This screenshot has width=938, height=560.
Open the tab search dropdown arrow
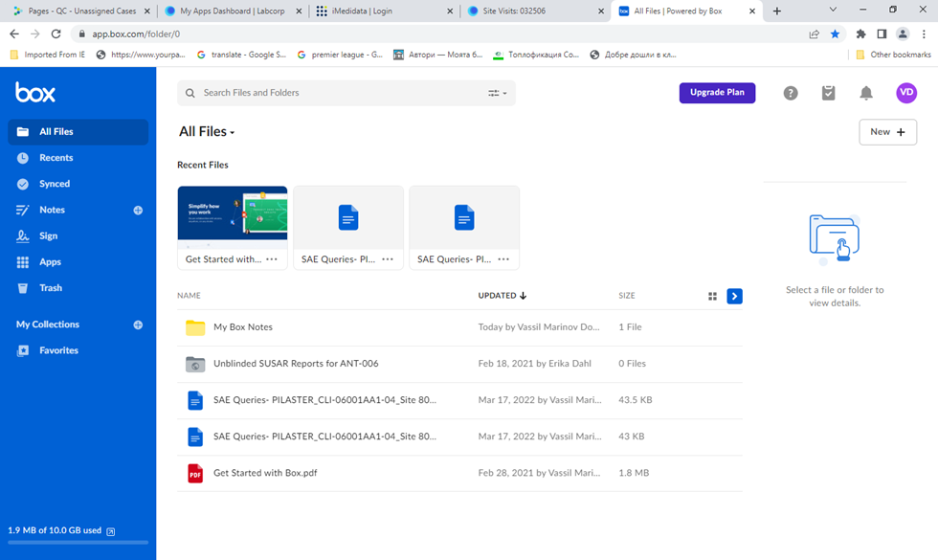click(x=833, y=10)
